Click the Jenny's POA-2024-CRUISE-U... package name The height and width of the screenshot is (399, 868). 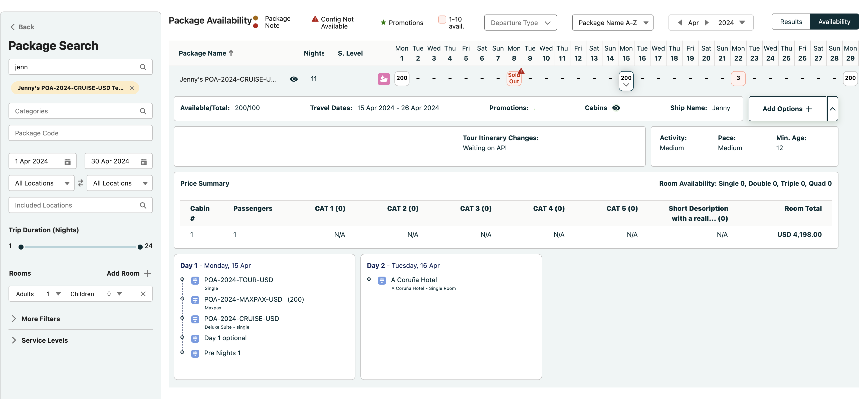tap(228, 79)
